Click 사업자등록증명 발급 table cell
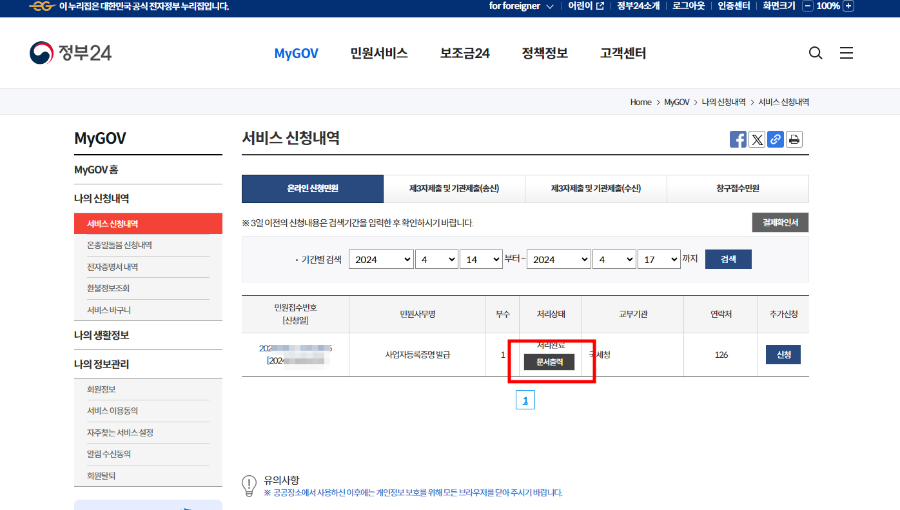This screenshot has height=510, width=900. tap(417, 355)
